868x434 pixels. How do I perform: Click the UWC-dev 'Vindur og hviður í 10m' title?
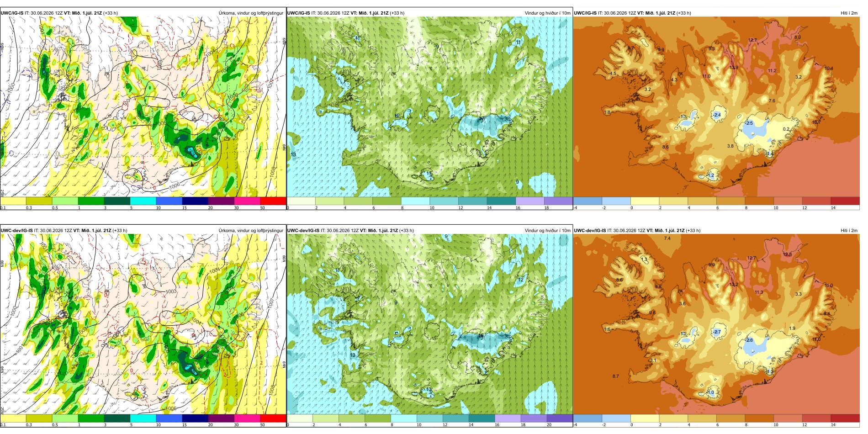tap(547, 231)
